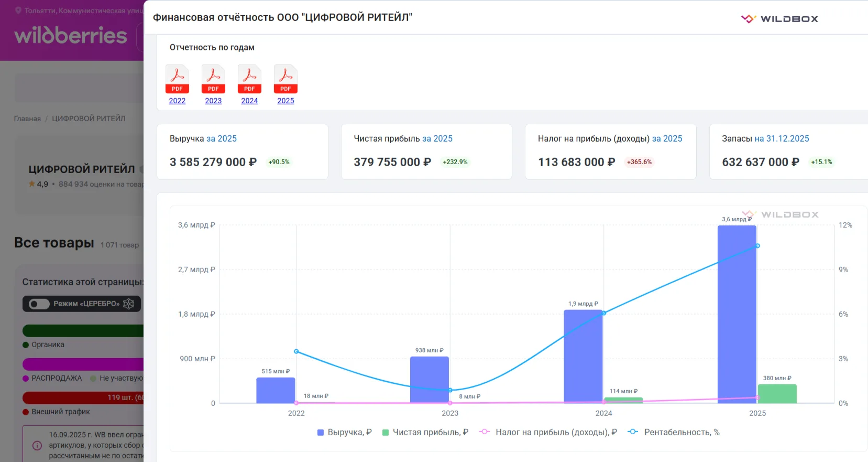Click the Отчетность по годам heading

212,47
